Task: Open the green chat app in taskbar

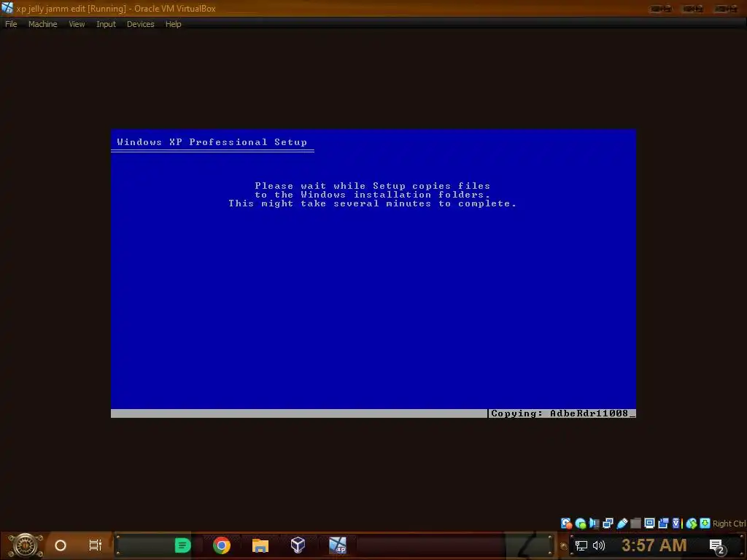Action: coord(182,545)
